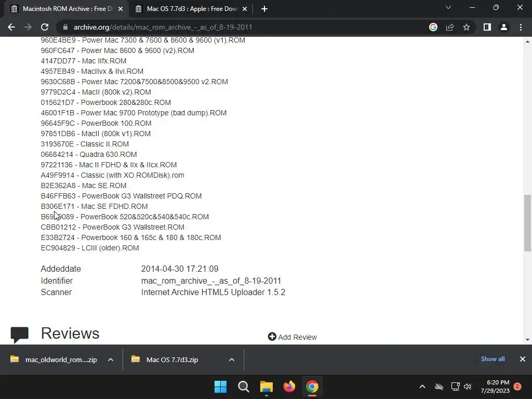This screenshot has height=399, width=532.
Task: Launch Firefox from the taskbar
Action: point(289,387)
